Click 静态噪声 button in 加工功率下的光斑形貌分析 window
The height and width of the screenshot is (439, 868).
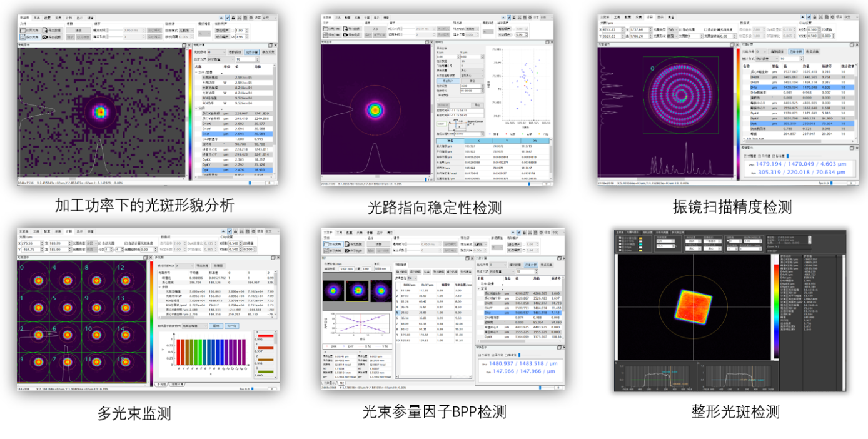(223, 30)
